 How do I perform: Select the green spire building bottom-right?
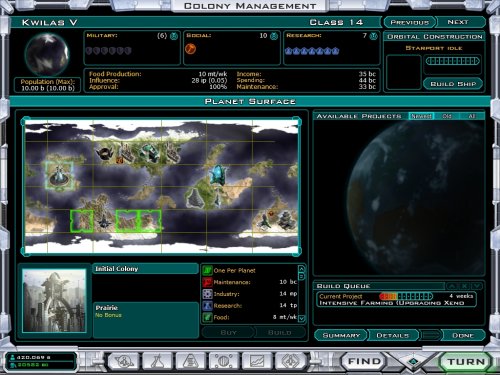pyautogui.click(x=264, y=221)
